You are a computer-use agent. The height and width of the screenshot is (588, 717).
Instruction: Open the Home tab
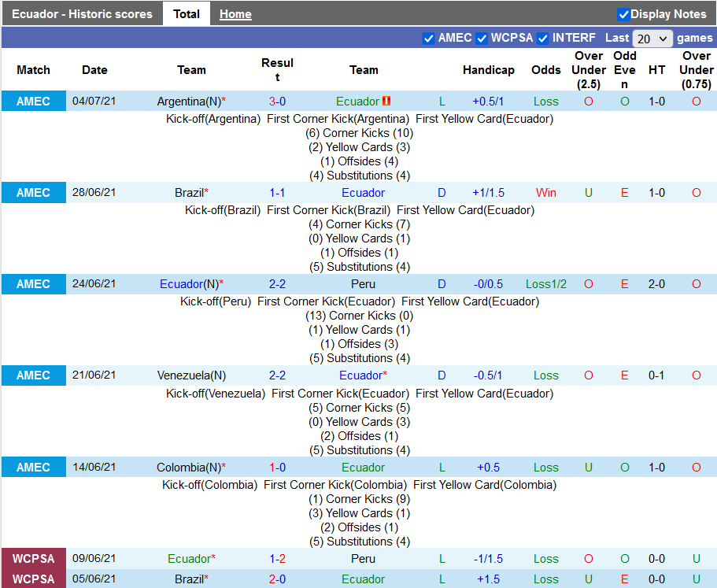click(235, 14)
